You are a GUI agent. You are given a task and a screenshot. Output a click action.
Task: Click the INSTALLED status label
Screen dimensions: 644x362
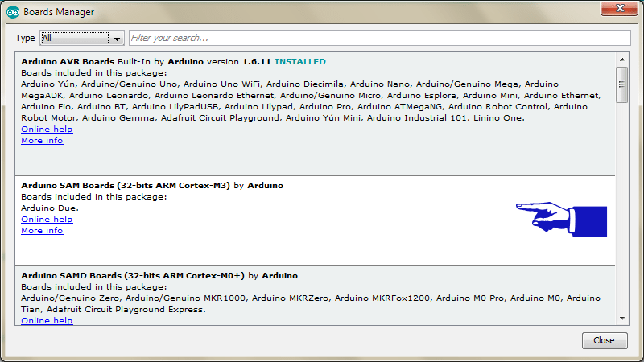coord(300,61)
